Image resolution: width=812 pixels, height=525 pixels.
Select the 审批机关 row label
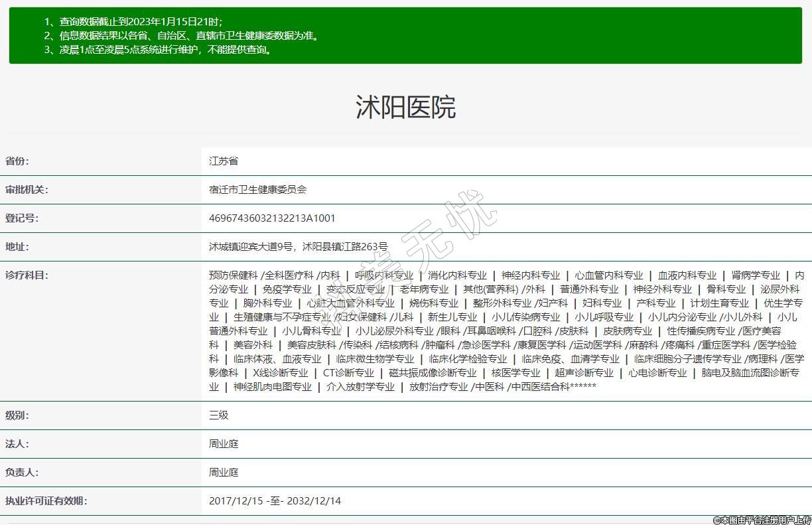pyautogui.click(x=27, y=190)
